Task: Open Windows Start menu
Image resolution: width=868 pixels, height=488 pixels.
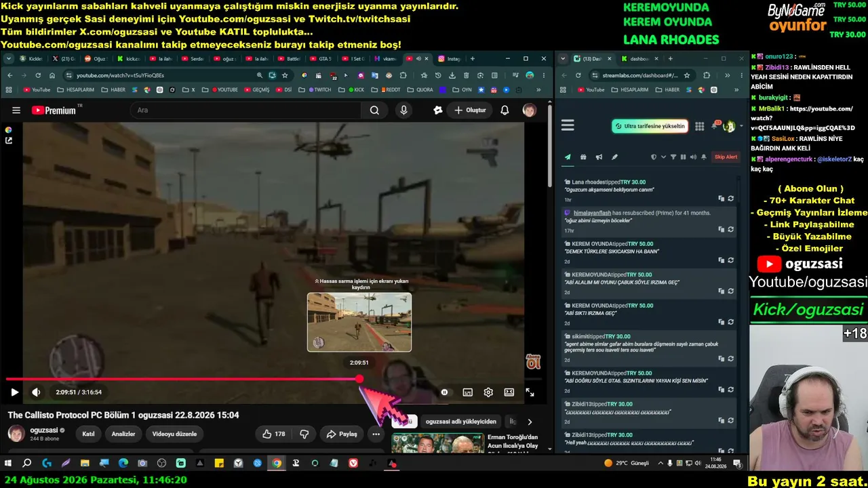Action: point(8,464)
